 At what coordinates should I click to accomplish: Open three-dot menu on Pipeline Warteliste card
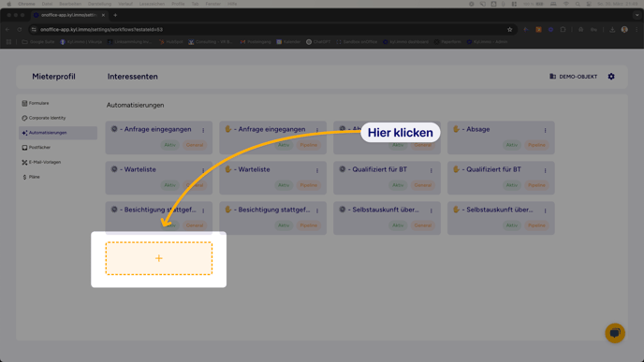click(317, 170)
